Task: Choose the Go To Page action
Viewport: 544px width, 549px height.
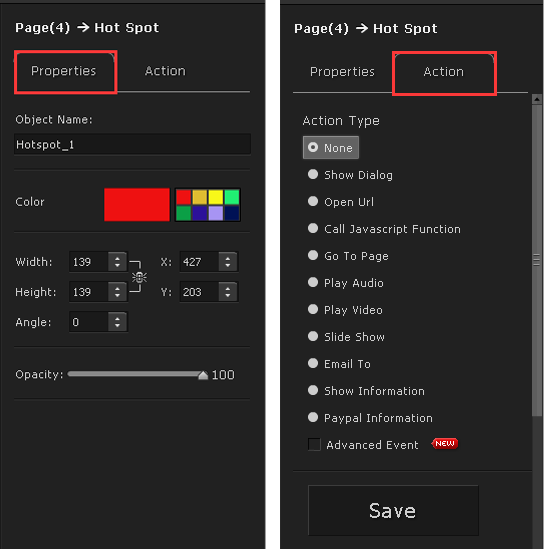Action: point(348,256)
